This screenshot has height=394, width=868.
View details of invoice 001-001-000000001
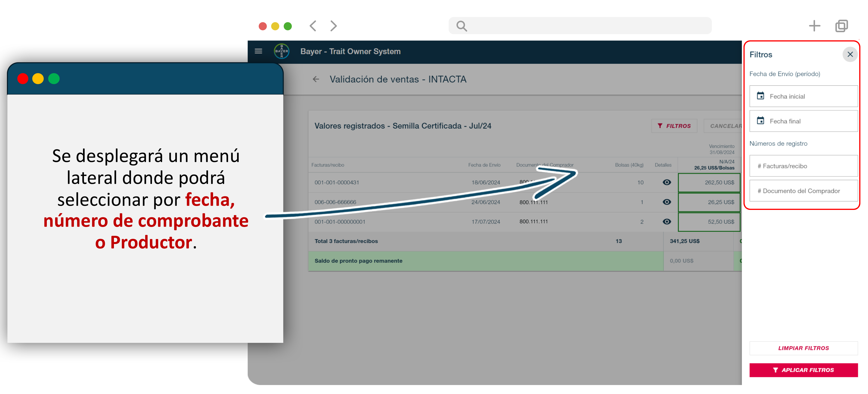666,222
